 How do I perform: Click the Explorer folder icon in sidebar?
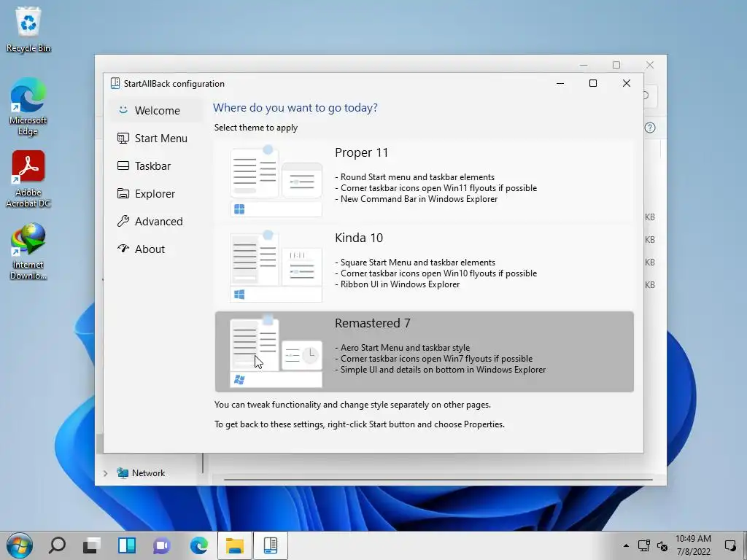(x=123, y=193)
